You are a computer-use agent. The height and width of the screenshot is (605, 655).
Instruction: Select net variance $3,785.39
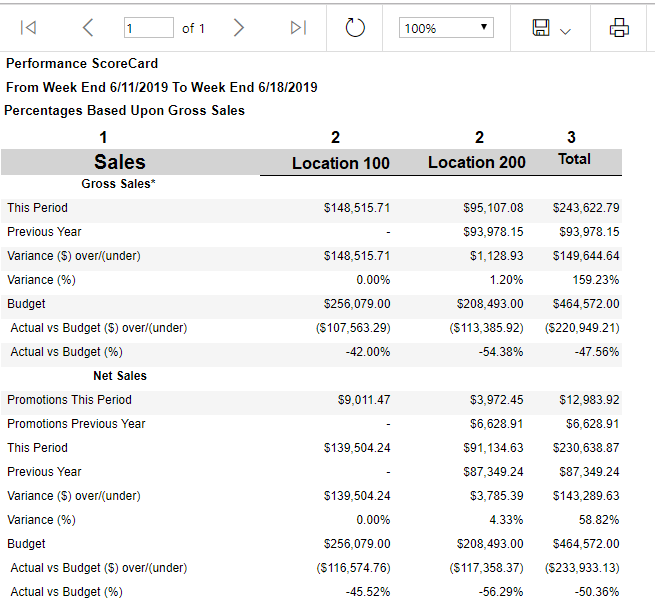click(x=496, y=496)
